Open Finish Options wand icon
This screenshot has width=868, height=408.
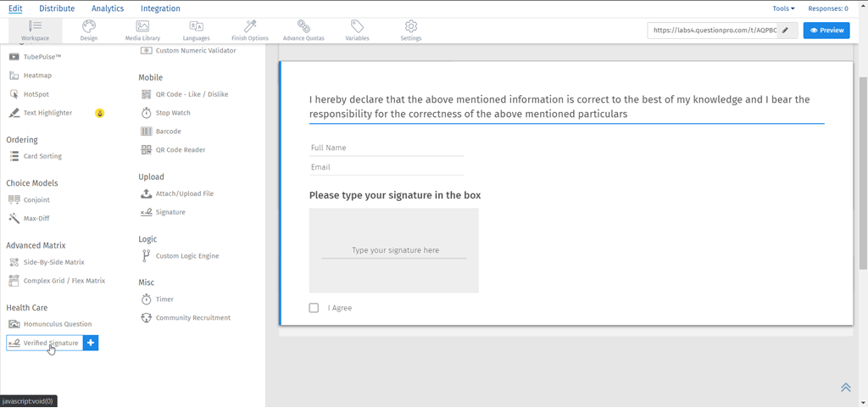coord(250,31)
